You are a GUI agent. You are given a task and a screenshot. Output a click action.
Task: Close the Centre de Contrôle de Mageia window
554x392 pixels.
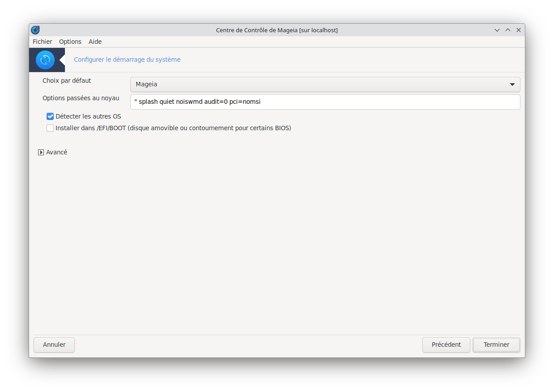tap(519, 30)
